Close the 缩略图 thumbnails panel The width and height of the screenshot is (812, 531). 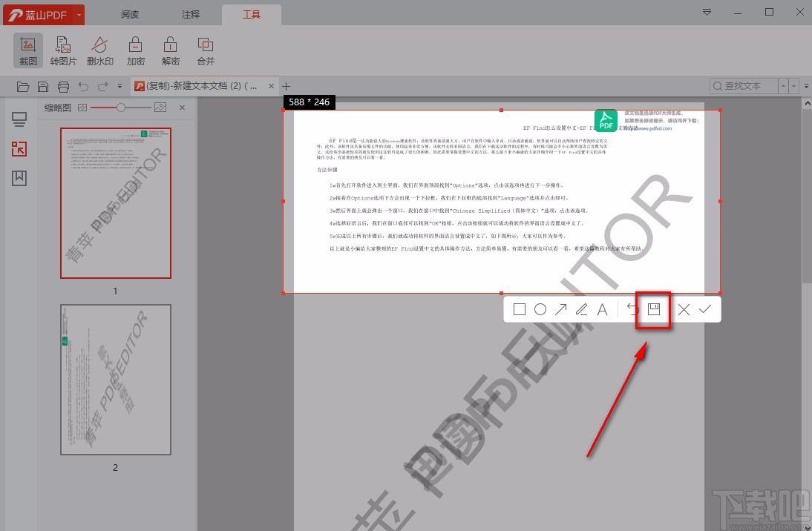pos(183,108)
